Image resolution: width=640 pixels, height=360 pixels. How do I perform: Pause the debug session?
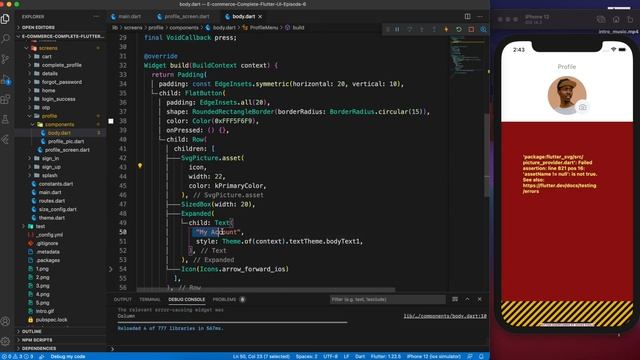[x=397, y=29]
